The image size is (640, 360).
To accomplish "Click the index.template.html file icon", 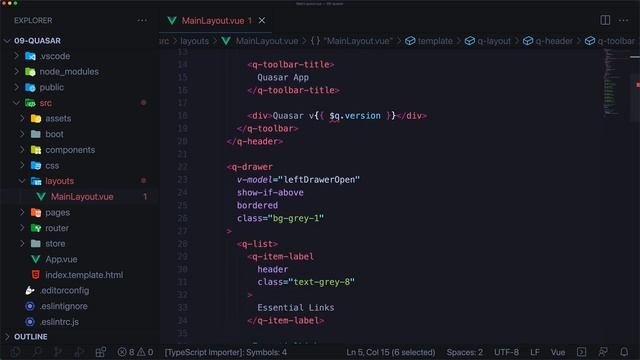I will (36, 275).
